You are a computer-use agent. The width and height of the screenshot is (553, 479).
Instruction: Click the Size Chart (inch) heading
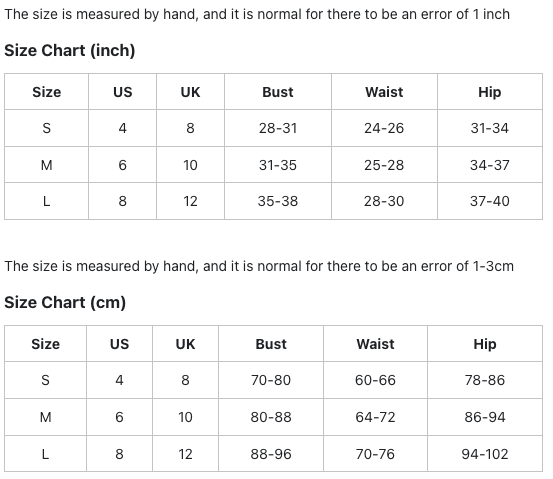[69, 50]
